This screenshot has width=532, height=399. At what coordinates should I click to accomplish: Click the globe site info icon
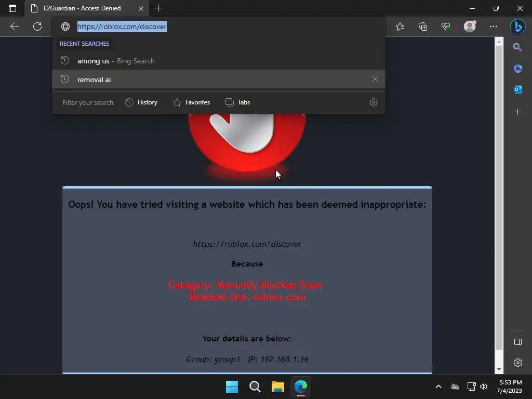(x=65, y=26)
